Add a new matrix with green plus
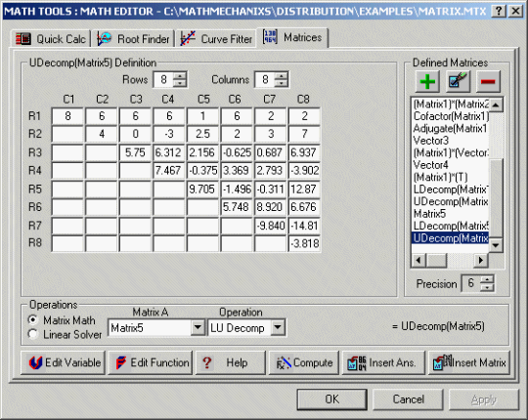 (x=427, y=81)
